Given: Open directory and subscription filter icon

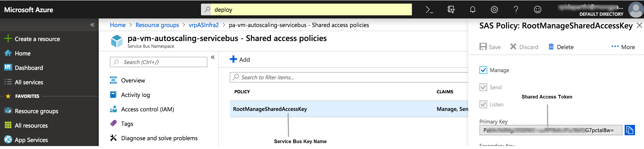Looking at the screenshot, I should click(451, 10).
